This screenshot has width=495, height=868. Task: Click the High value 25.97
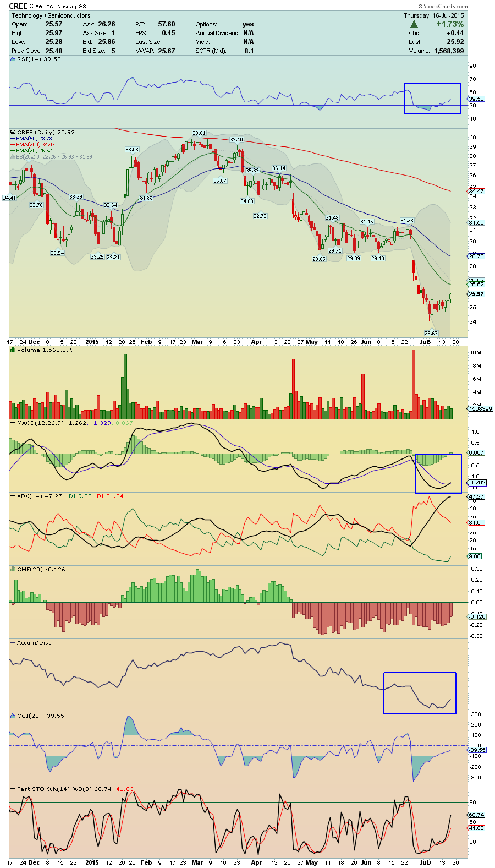(54, 33)
